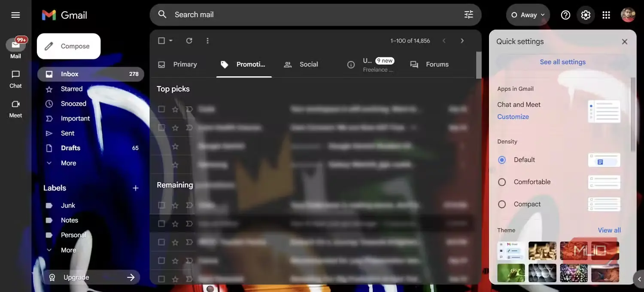Choose the green leaf theme thumbnail
Screen dimensions: 644x292
click(511, 273)
